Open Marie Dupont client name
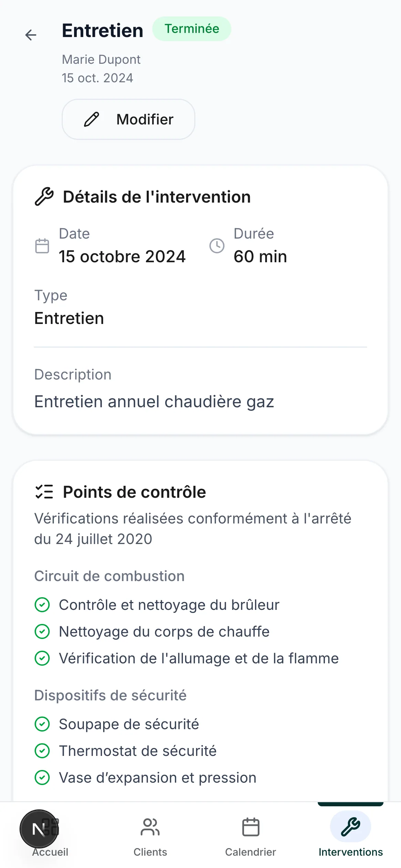The image size is (401, 868). pos(101,60)
